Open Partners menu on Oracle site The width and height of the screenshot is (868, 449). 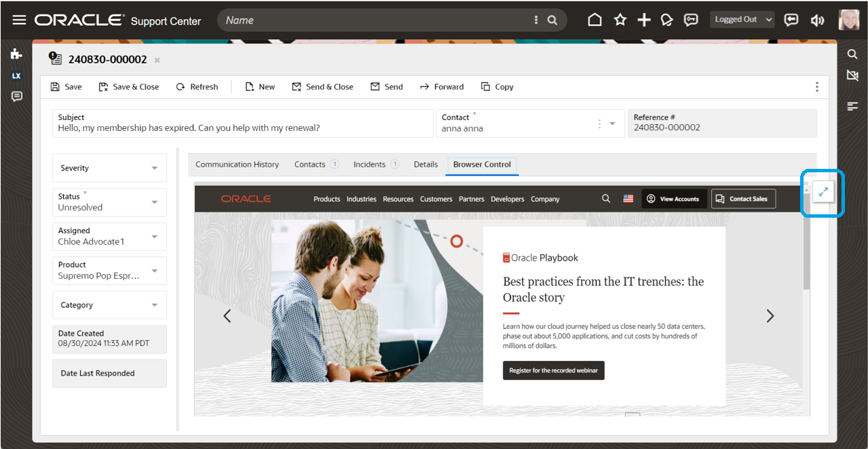(471, 199)
